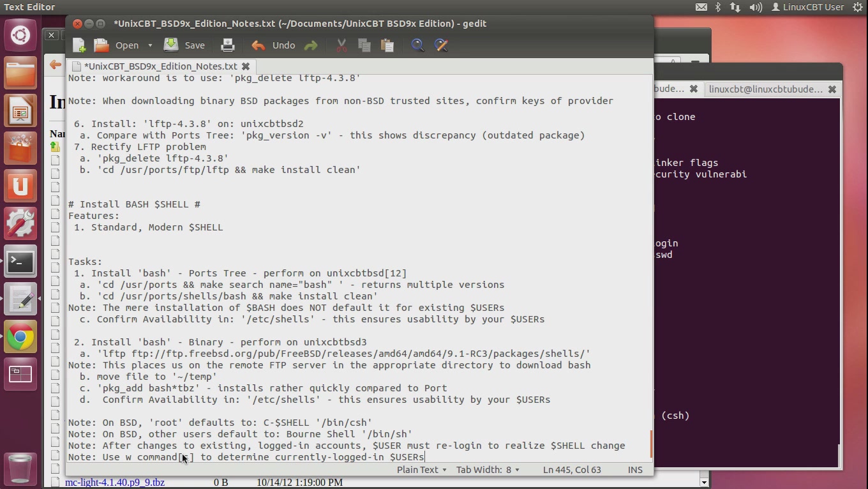Screen dimensions: 868x489
Task: Click mc-light-4.1.40.p9_9.tbz file link
Action: [115, 483]
